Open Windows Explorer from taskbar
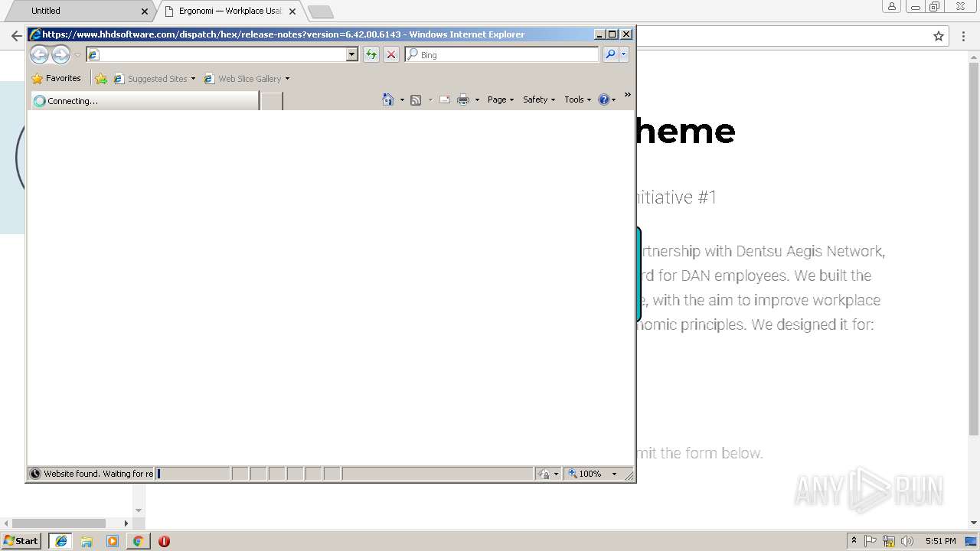This screenshot has height=551, width=980. (x=87, y=541)
